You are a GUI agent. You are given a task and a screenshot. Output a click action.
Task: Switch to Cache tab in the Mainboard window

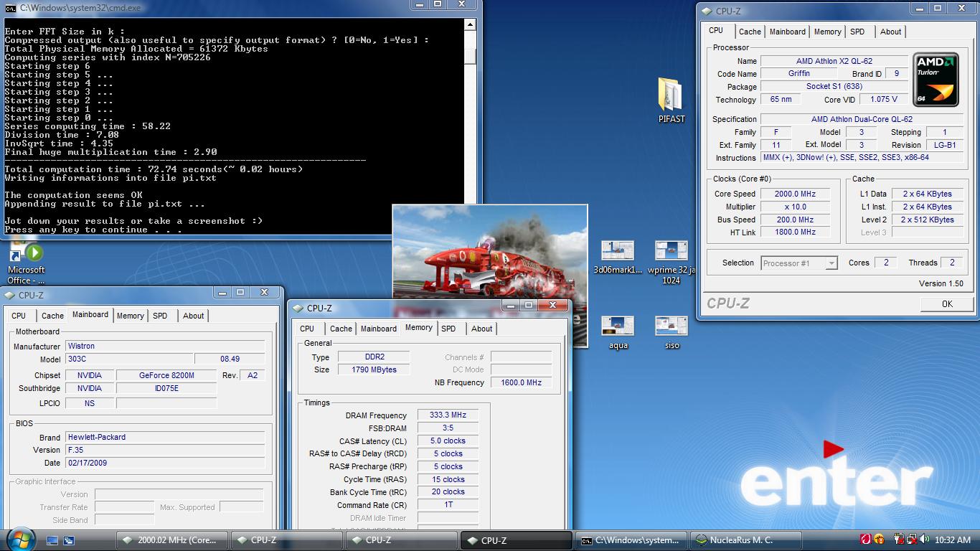[52, 316]
